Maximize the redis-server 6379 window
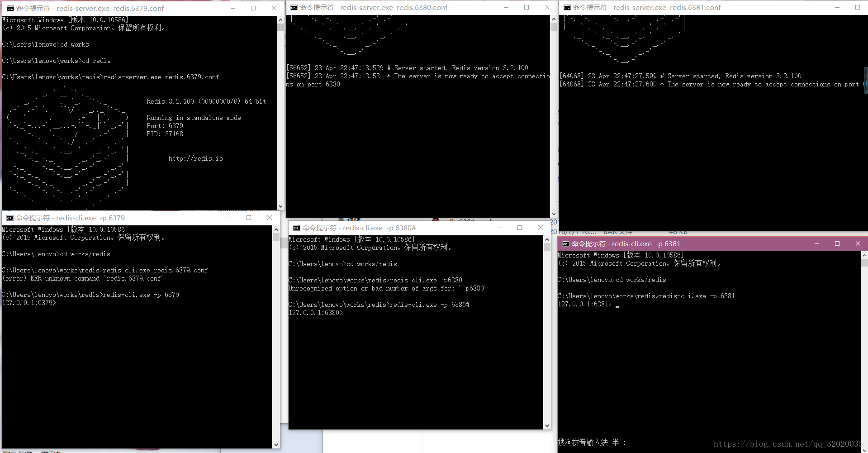Image resolution: width=868 pixels, height=453 pixels. point(253,8)
